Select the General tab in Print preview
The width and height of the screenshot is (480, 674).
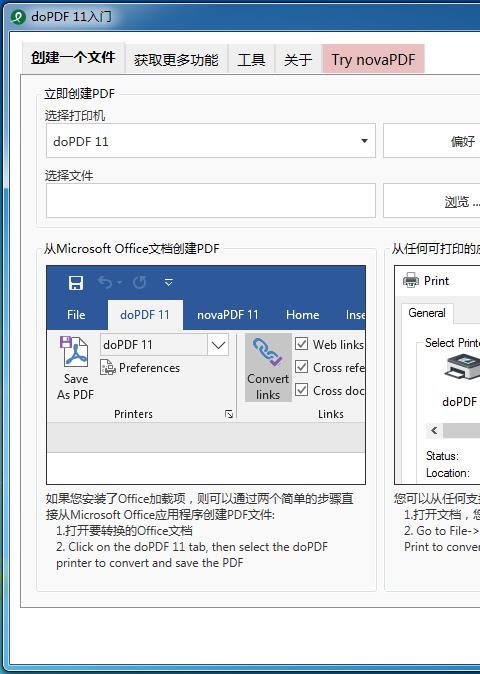(x=427, y=312)
